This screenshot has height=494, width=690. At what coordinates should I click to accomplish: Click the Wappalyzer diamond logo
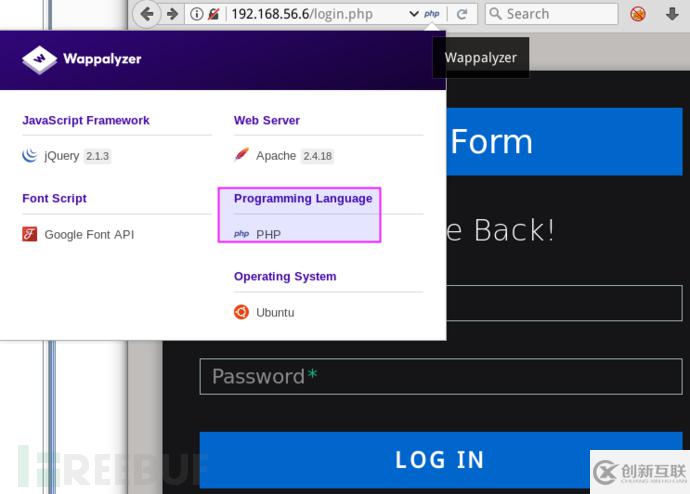coord(40,59)
